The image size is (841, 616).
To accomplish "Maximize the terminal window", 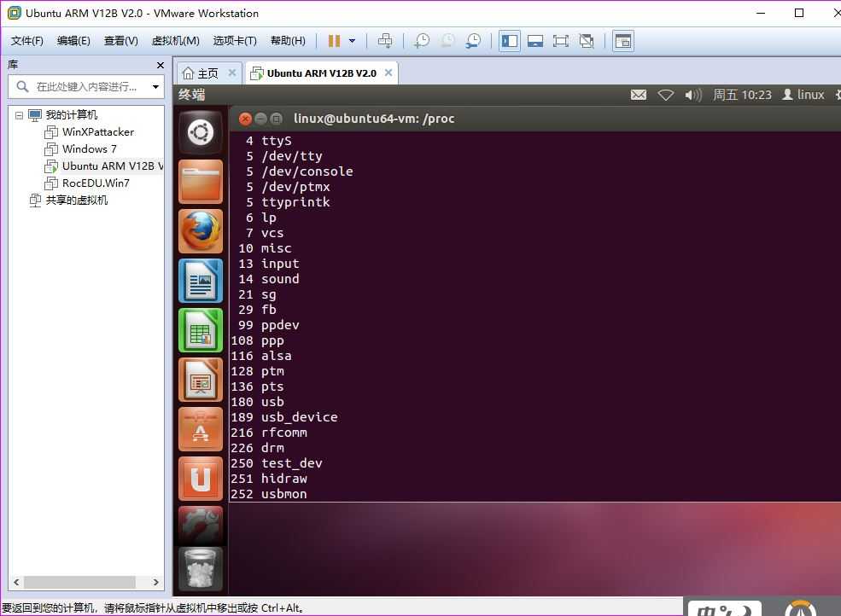I will pos(277,119).
